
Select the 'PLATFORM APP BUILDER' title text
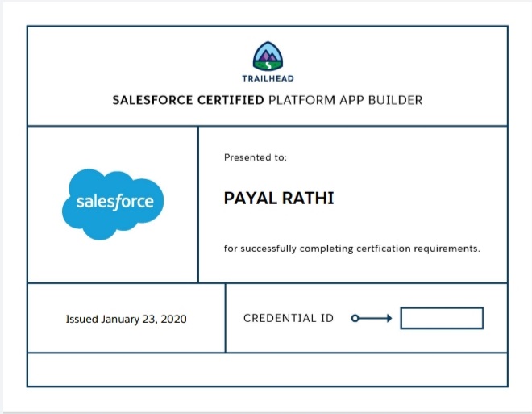coord(345,100)
